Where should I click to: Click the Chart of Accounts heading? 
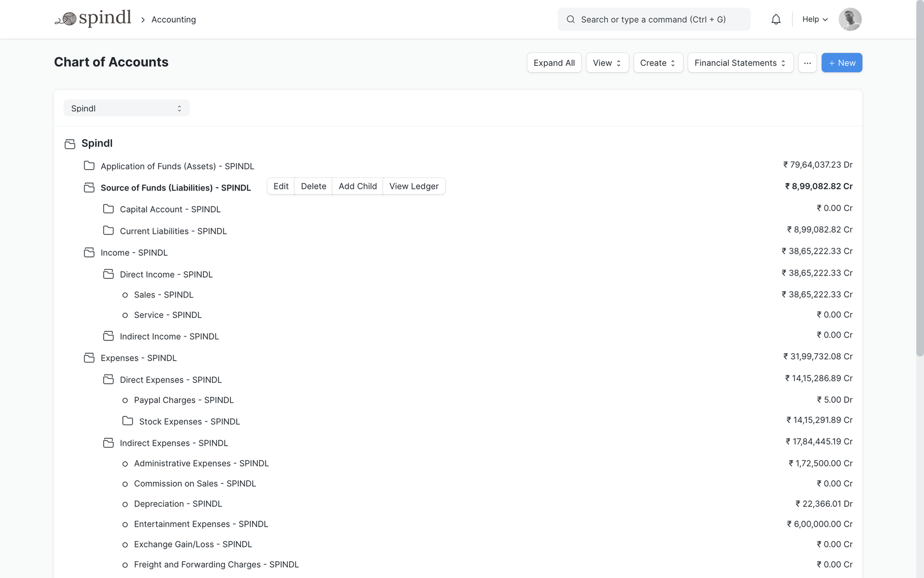tap(111, 62)
